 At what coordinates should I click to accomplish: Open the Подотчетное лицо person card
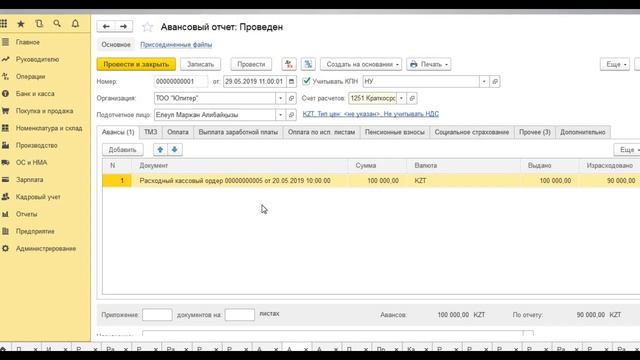[x=291, y=115]
